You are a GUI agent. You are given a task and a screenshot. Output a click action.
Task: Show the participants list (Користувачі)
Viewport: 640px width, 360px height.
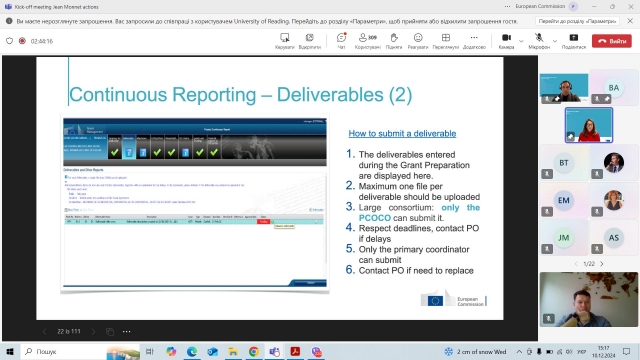(x=367, y=38)
